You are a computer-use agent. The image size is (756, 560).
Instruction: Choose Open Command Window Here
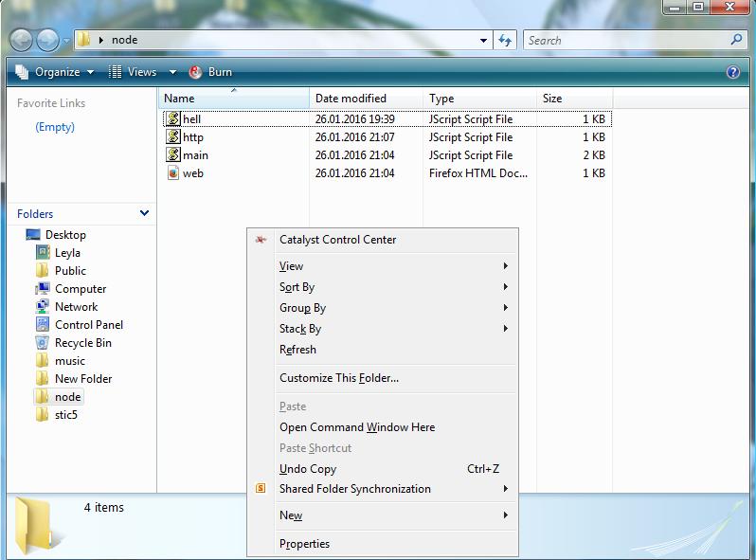383,427
